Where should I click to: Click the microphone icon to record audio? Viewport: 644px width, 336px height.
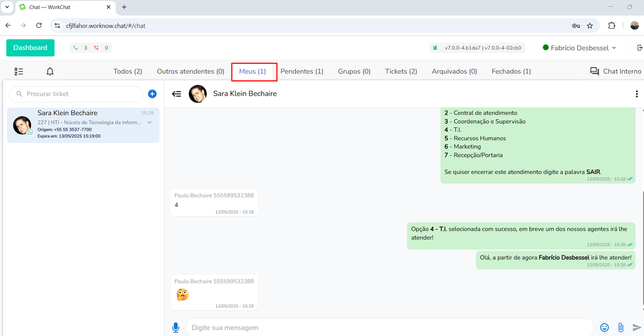pyautogui.click(x=175, y=327)
